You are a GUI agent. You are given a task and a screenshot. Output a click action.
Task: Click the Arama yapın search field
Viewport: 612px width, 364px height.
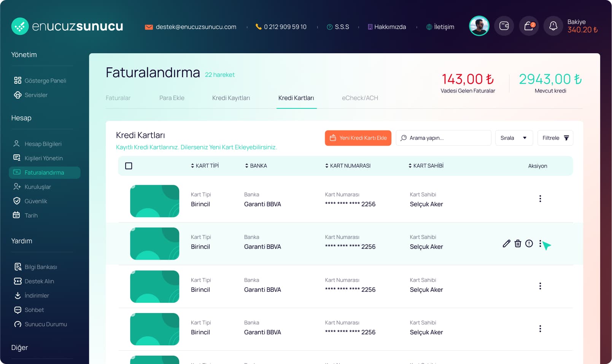pyautogui.click(x=444, y=138)
